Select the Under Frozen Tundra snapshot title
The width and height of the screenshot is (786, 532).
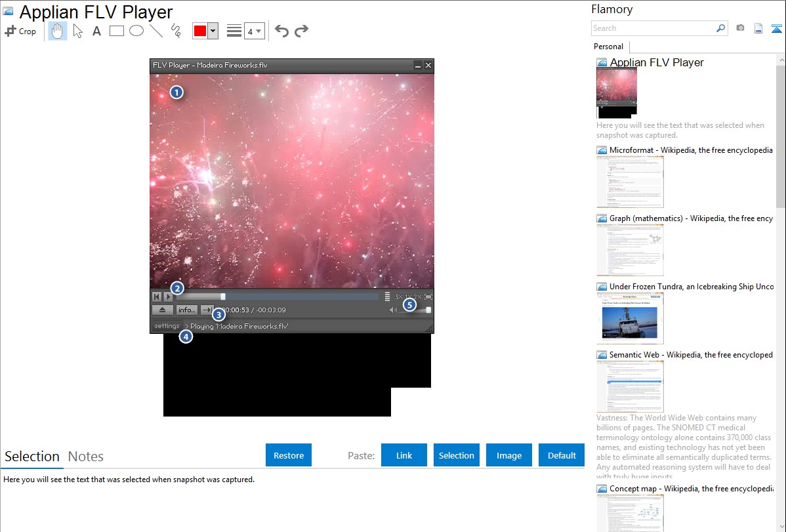point(692,286)
